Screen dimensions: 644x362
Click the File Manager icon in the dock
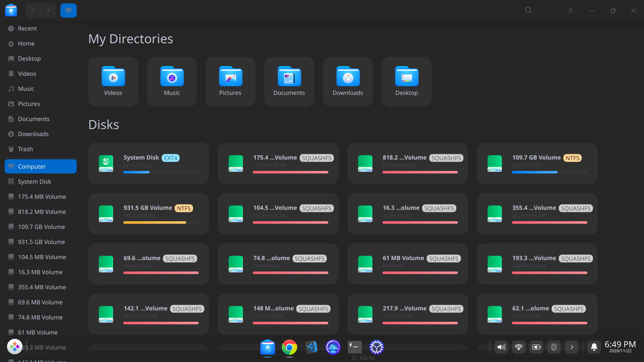pos(267,348)
